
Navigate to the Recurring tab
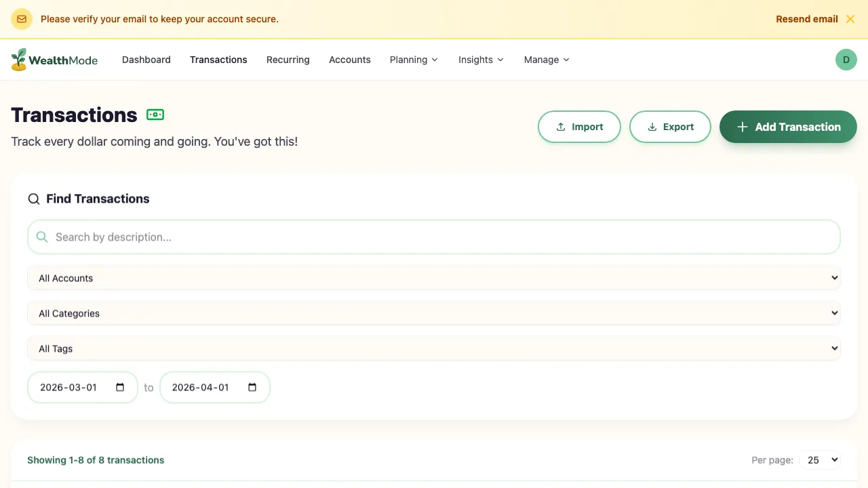288,60
